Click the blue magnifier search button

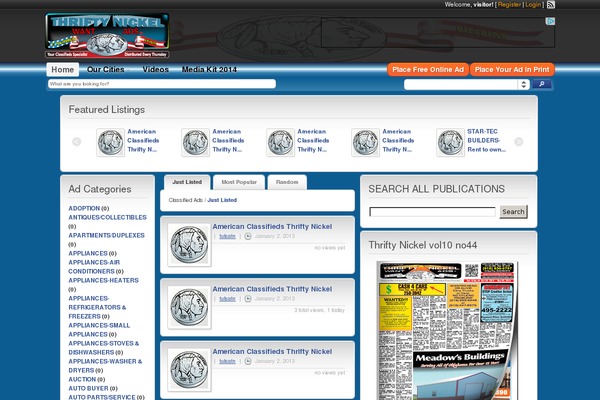pos(542,84)
